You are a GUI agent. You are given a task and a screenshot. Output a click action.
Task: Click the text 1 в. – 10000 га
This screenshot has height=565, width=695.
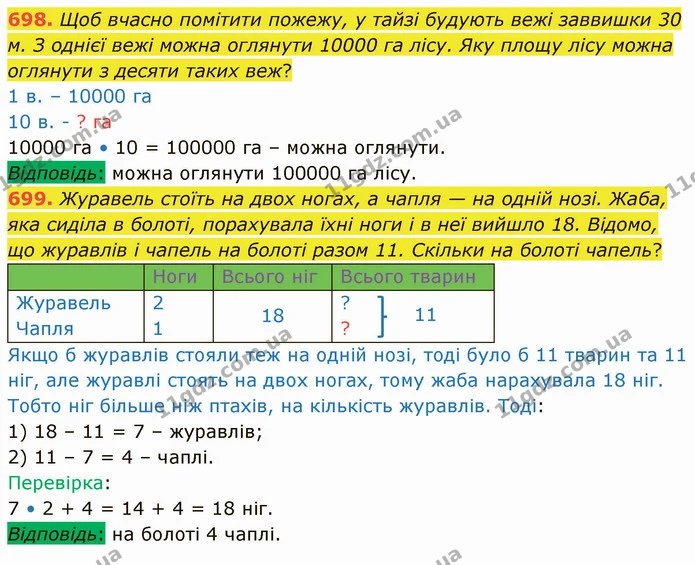tap(80, 96)
